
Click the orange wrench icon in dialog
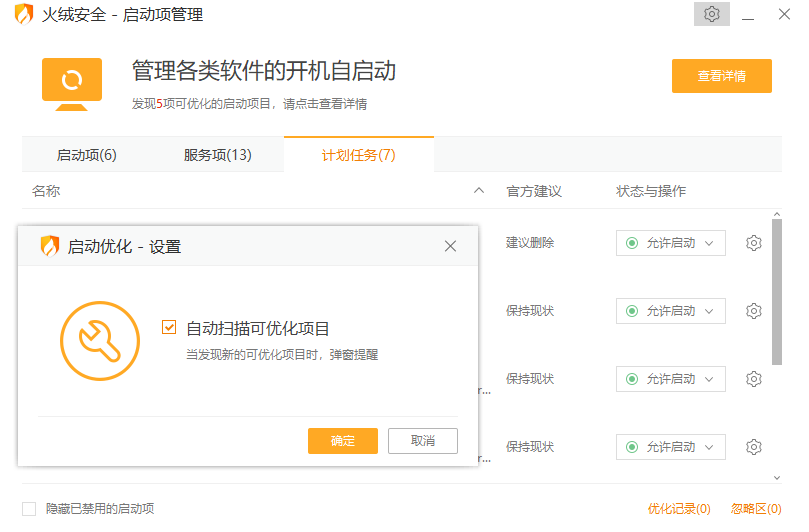click(x=100, y=341)
